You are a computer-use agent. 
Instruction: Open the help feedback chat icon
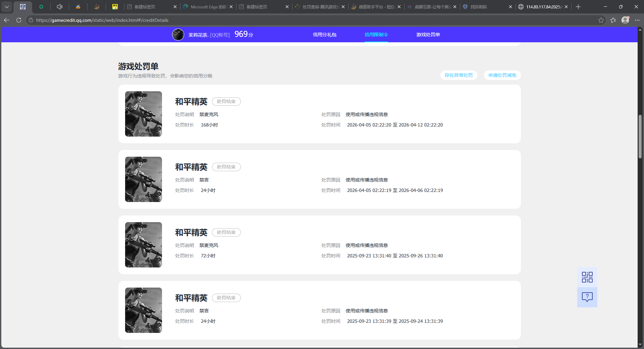[x=587, y=297]
